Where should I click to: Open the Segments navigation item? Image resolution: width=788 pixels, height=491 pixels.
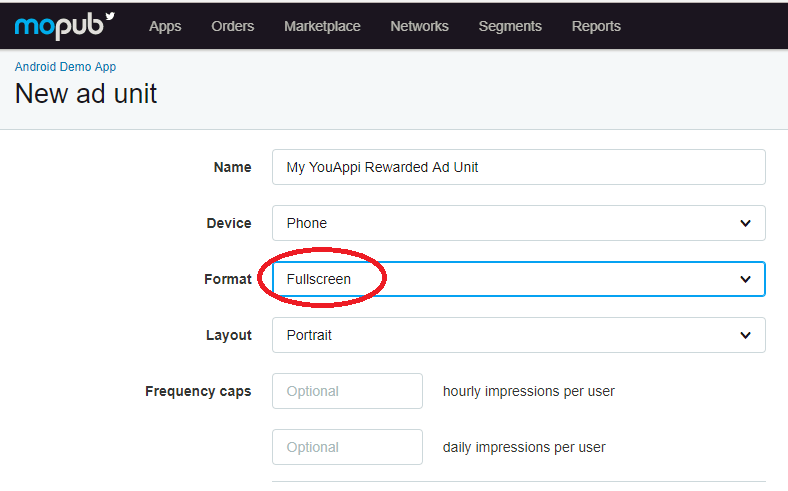510,26
